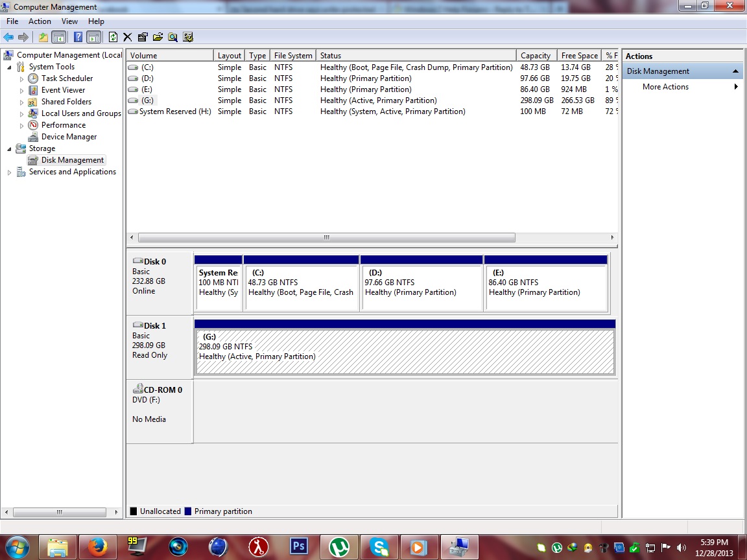Click the blue Back arrow in toolbar
The image size is (747, 560).
8,37
